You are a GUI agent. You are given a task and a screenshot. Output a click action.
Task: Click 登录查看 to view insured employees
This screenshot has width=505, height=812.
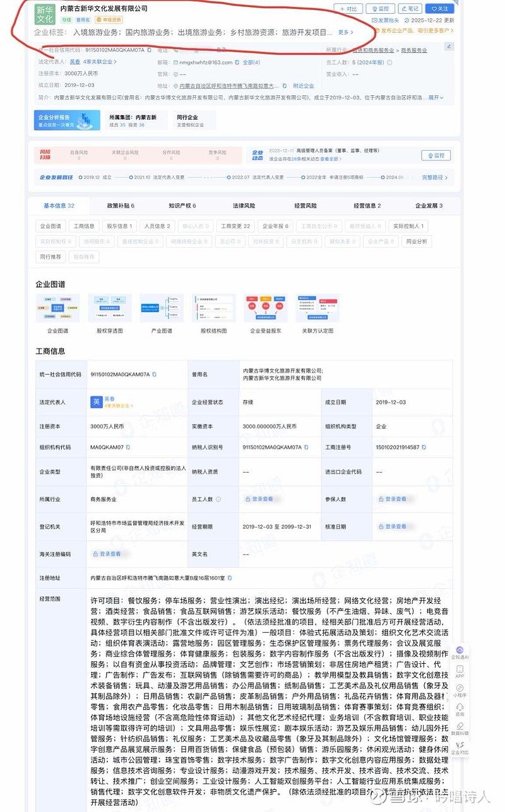396,498
